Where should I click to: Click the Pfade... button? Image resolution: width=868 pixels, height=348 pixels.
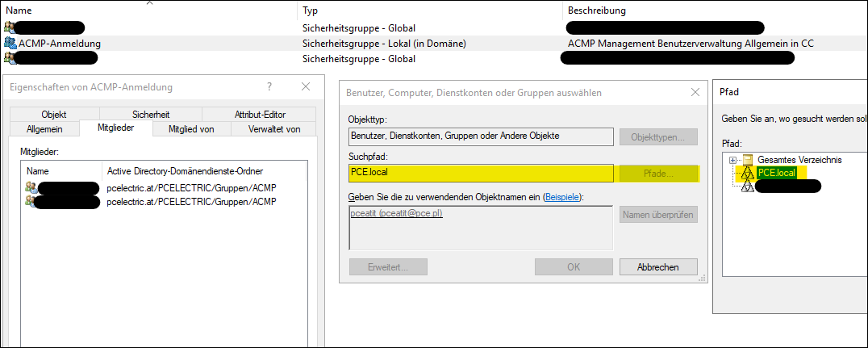[x=658, y=173]
